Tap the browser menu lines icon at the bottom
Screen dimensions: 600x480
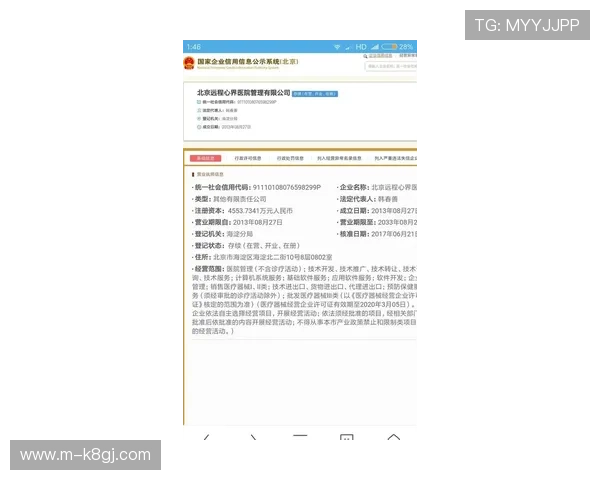(x=300, y=436)
